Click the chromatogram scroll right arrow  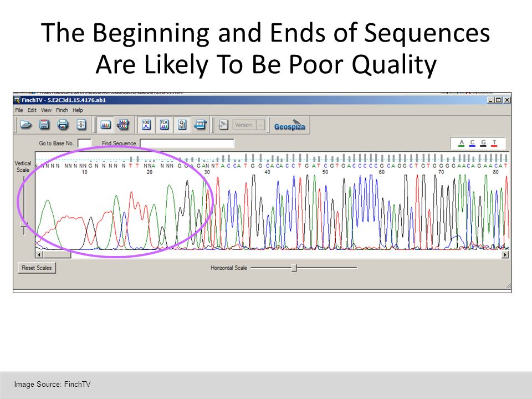click(505, 254)
